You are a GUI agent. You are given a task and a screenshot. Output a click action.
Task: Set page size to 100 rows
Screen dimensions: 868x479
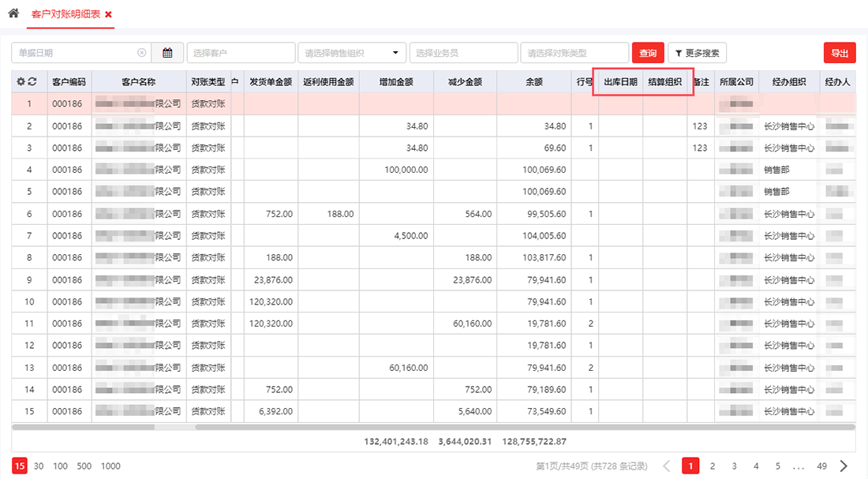click(x=61, y=466)
